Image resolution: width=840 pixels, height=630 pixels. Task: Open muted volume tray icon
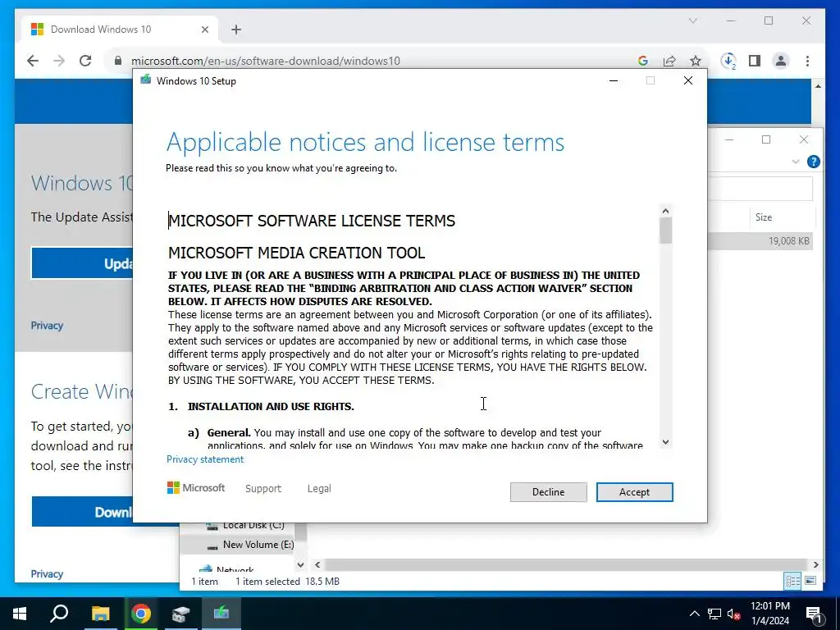click(x=734, y=614)
